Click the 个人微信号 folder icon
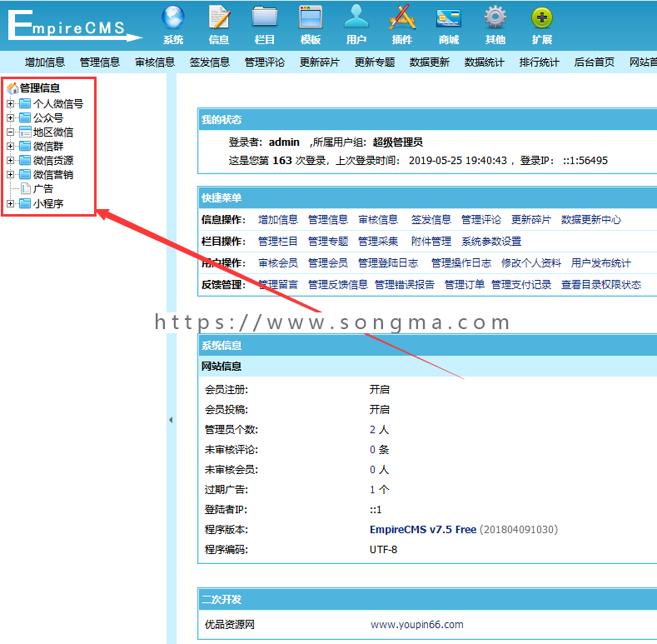 [x=25, y=103]
